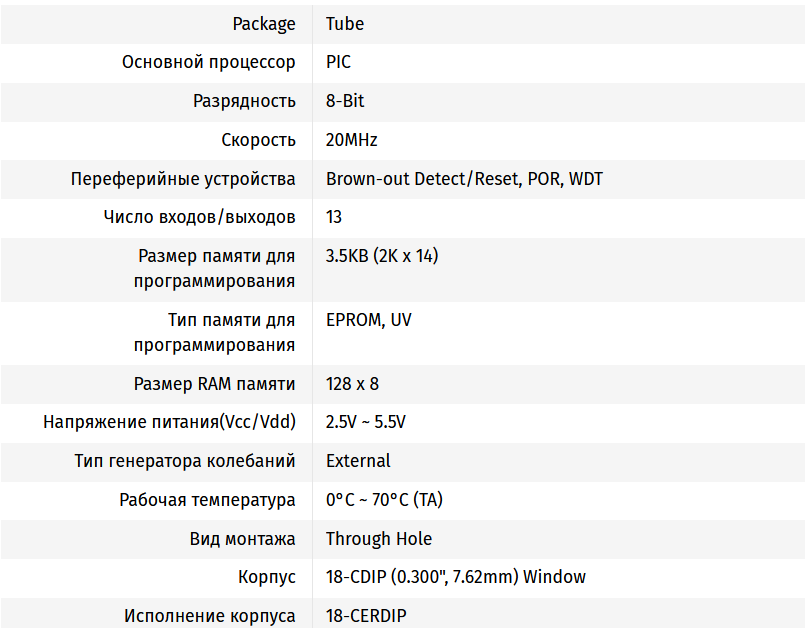Select the "128 x 8" RAM value
Image resolution: width=805 pixels, height=628 pixels.
pos(352,384)
